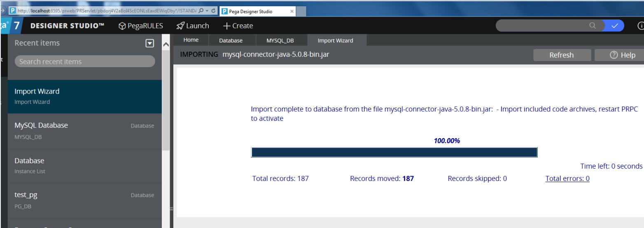The image size is (644, 228).
Task: Open the Recent items dropdown arrow
Action: (150, 43)
